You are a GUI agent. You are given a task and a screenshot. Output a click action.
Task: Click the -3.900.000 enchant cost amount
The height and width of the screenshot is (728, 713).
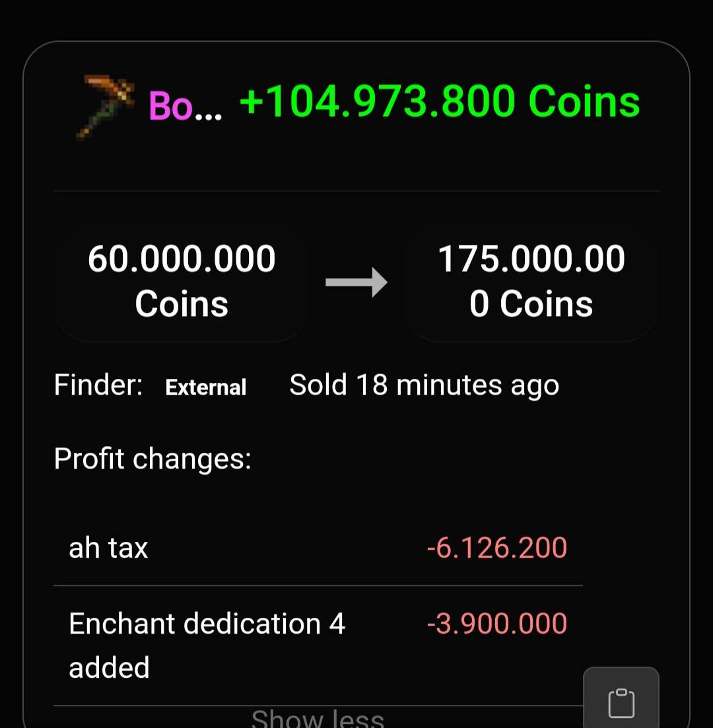[496, 624]
